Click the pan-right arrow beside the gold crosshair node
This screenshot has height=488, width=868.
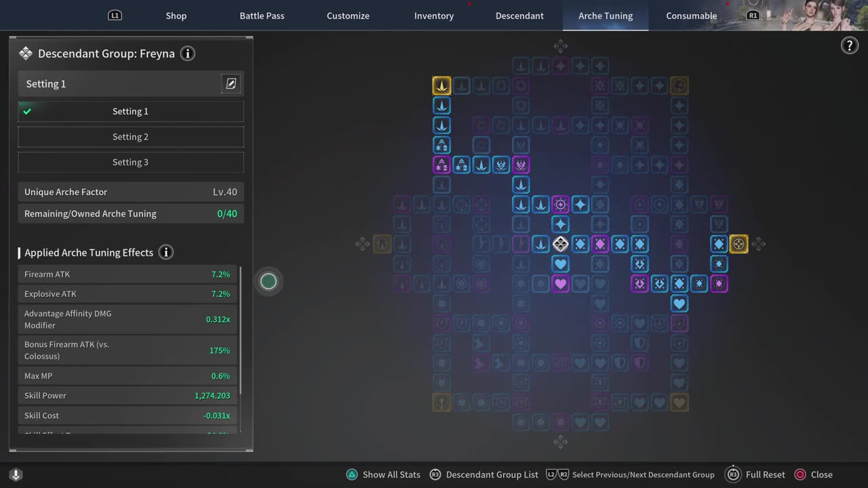click(x=758, y=244)
